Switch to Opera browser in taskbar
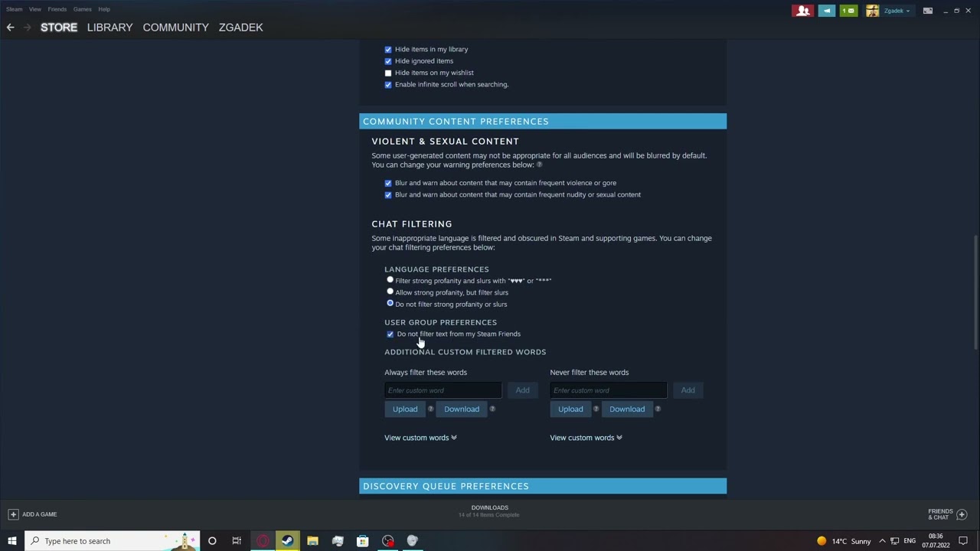Viewport: 980px width, 551px height. (x=263, y=541)
